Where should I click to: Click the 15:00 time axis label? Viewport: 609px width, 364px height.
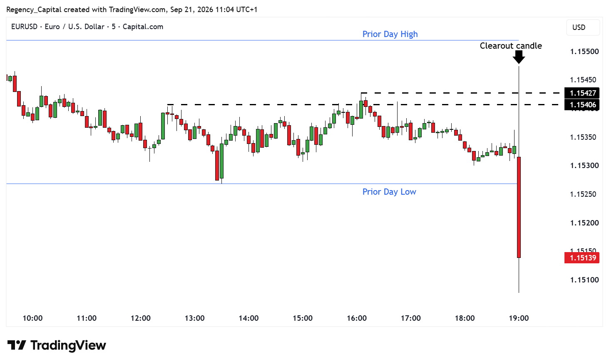tap(303, 318)
